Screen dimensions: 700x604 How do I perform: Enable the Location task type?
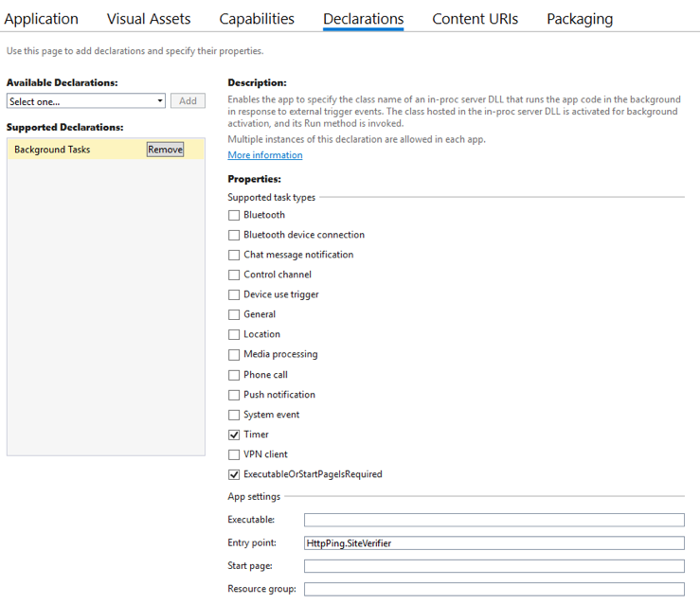pos(234,334)
